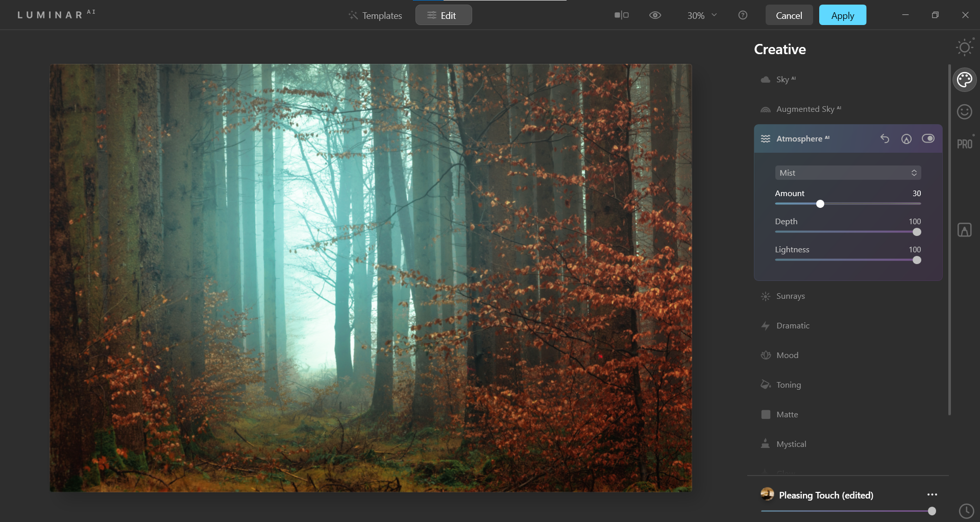Open the Local Masking panel icon

[x=965, y=230]
